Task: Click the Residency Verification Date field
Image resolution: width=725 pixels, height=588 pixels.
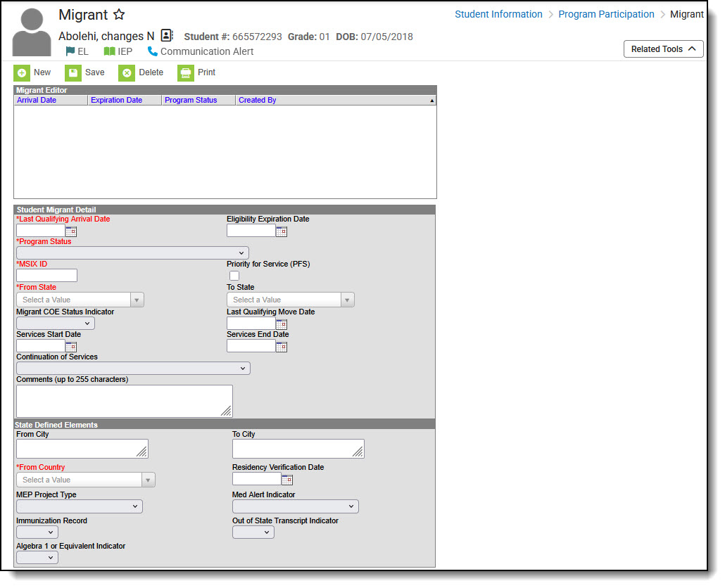Action: pyautogui.click(x=257, y=480)
